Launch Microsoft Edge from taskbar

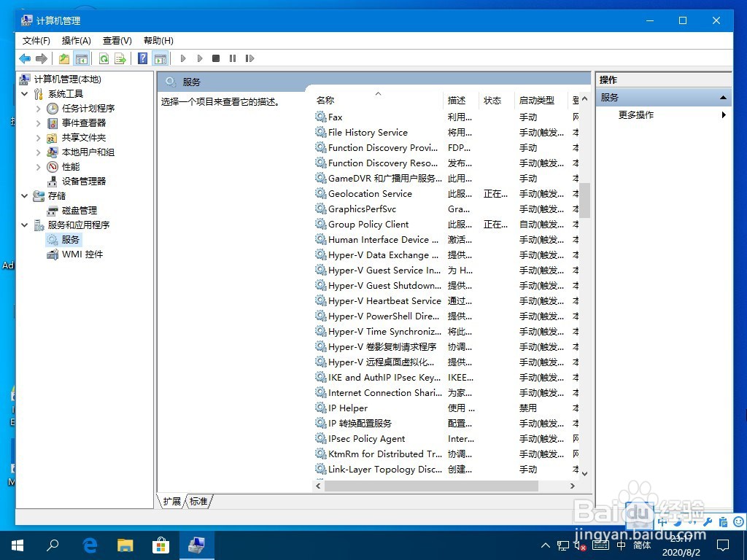pos(90,545)
